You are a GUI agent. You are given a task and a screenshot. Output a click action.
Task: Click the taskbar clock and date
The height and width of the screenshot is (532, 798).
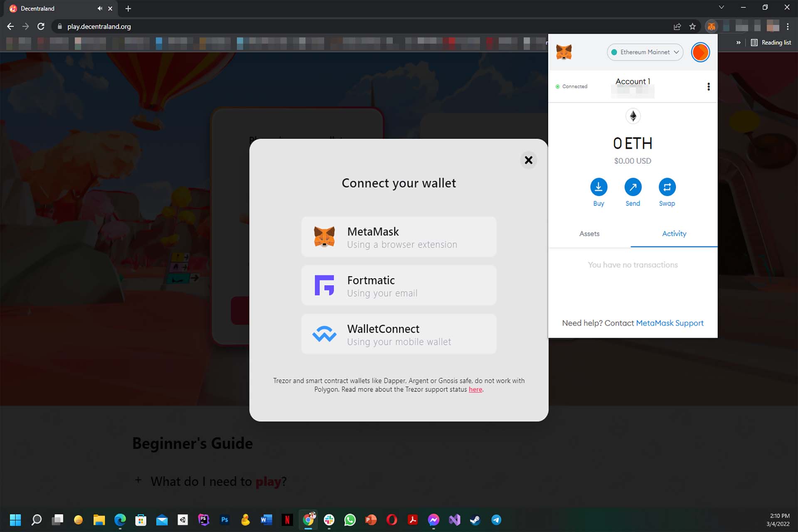point(779,520)
